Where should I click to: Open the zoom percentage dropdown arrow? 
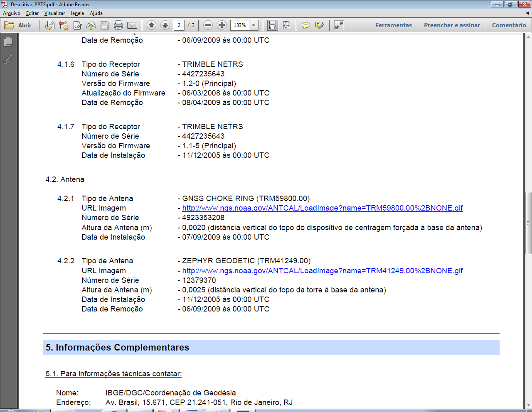(x=254, y=25)
